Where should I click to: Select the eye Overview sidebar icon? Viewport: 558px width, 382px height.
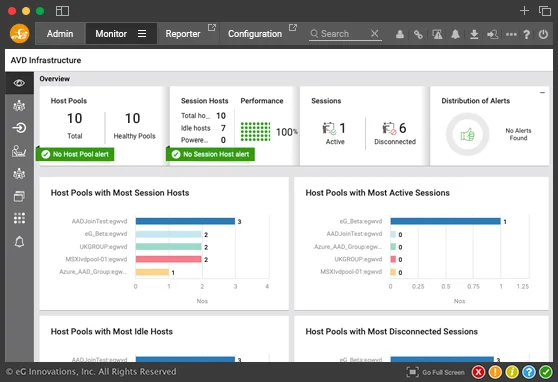[19, 83]
